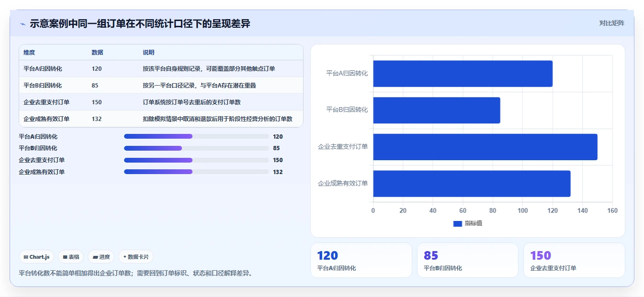Click the 平台B归因转化 bar in the chart
The image size is (644, 297).
pyautogui.click(x=437, y=110)
